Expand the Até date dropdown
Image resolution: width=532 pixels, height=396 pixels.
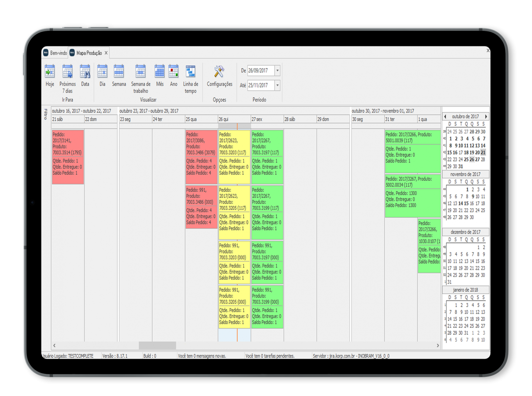point(277,85)
